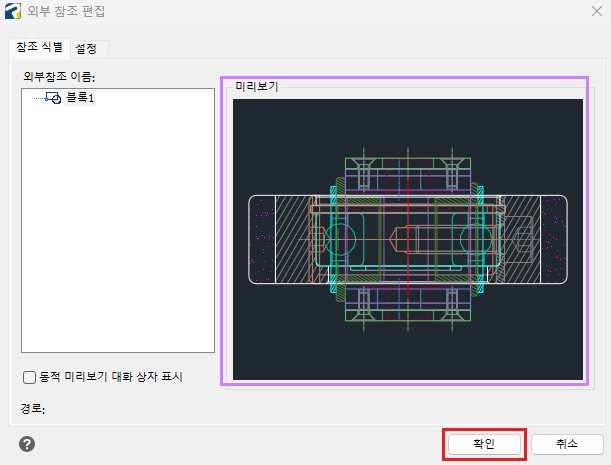Click the block icon next to 블록1
This screenshot has height=465, width=611.
click(53, 98)
